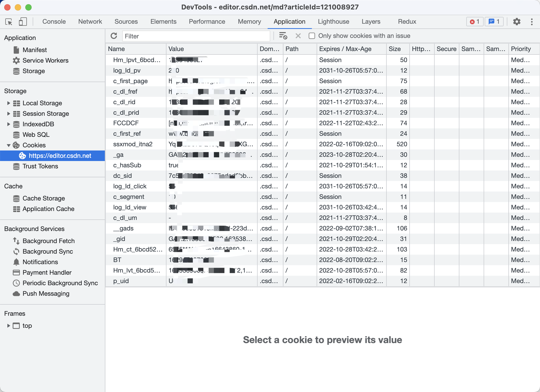Expand Session Storage tree arrow
The image size is (540, 392).
(x=8, y=113)
